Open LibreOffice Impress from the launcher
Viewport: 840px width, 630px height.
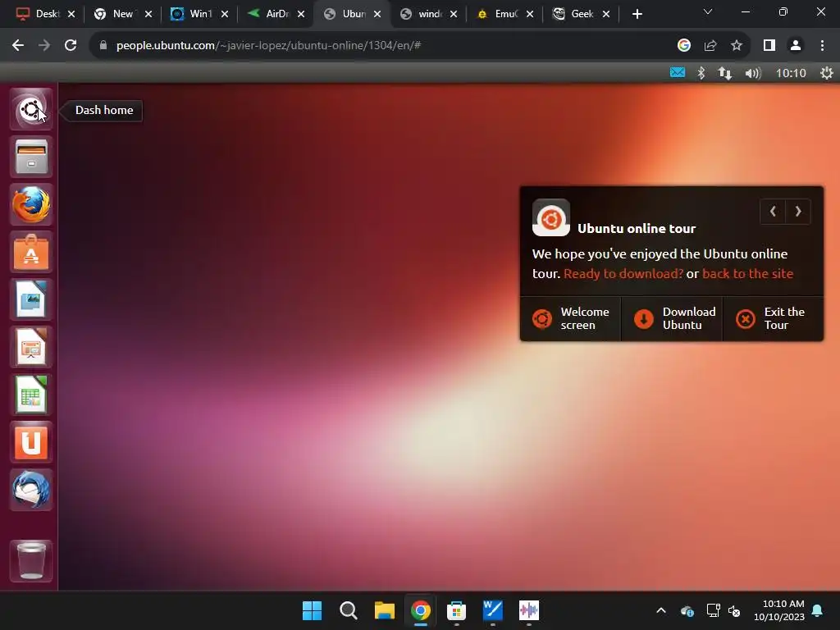(x=31, y=347)
